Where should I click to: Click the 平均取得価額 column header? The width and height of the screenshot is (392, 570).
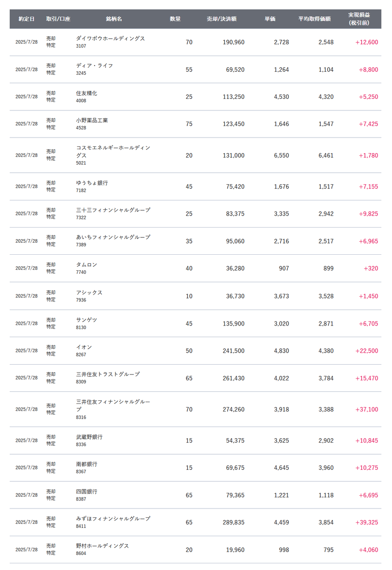[x=314, y=19]
